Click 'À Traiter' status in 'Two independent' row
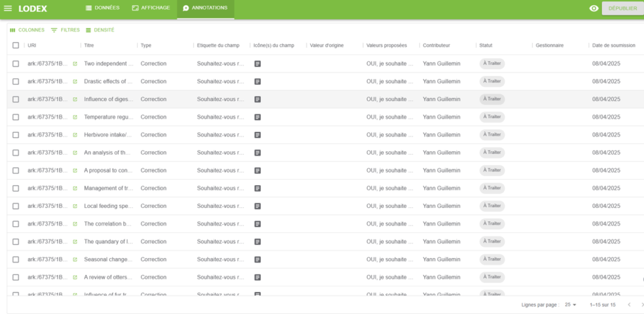This screenshot has width=644, height=314. click(x=492, y=63)
